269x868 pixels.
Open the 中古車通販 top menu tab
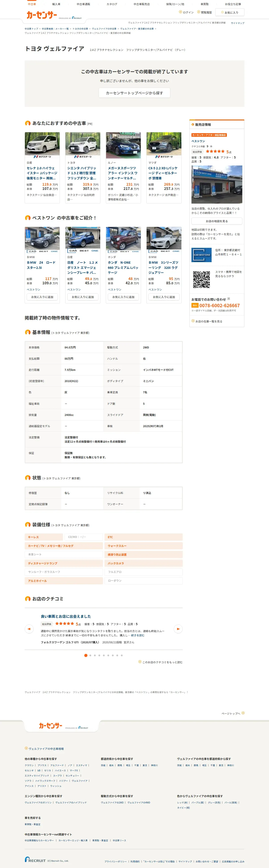click(83, 4)
